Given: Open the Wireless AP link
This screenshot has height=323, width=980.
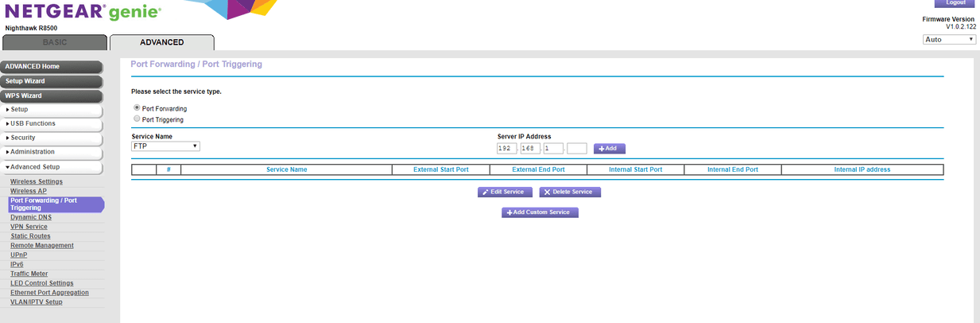Looking at the screenshot, I should (29, 192).
